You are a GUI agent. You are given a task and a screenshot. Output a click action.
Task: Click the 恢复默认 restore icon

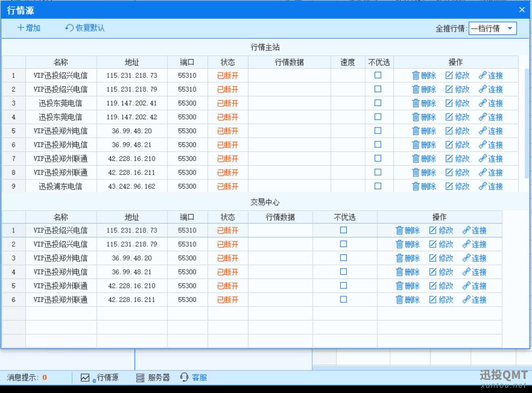point(70,28)
